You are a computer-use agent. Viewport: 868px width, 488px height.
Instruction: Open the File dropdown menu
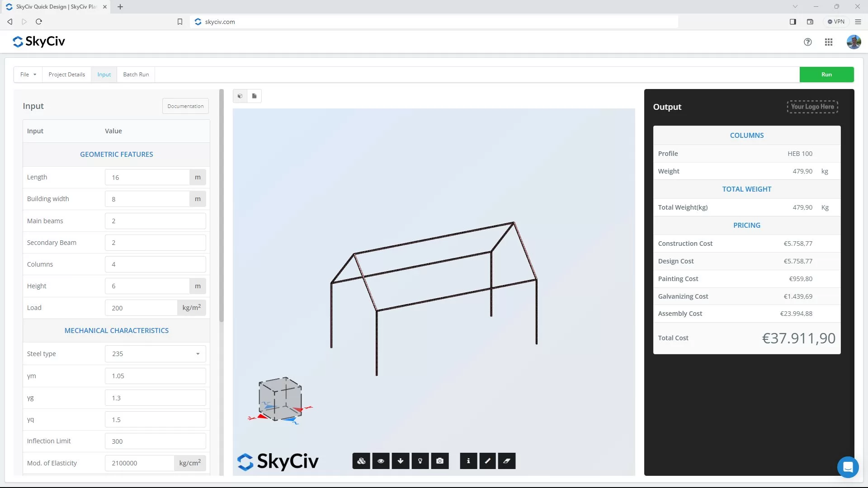pyautogui.click(x=28, y=75)
